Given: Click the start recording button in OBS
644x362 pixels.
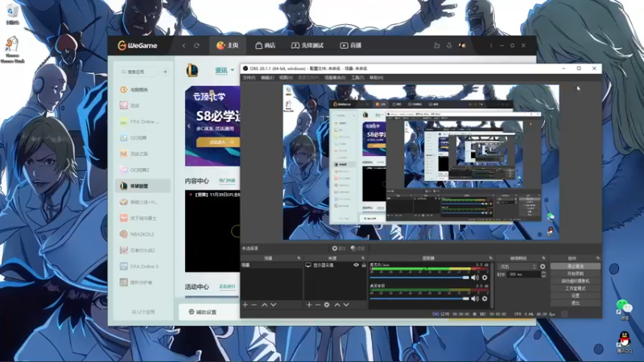Looking at the screenshot, I should 575,274.
